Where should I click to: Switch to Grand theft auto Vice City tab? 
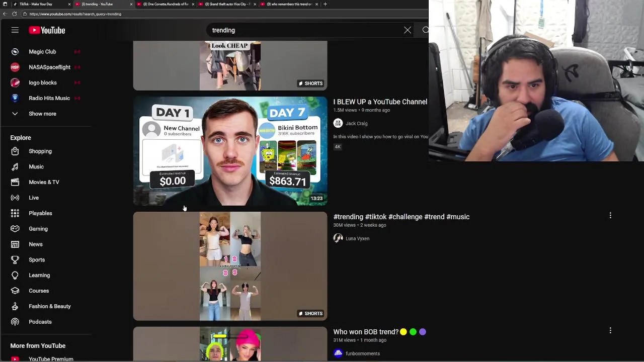coord(226,4)
